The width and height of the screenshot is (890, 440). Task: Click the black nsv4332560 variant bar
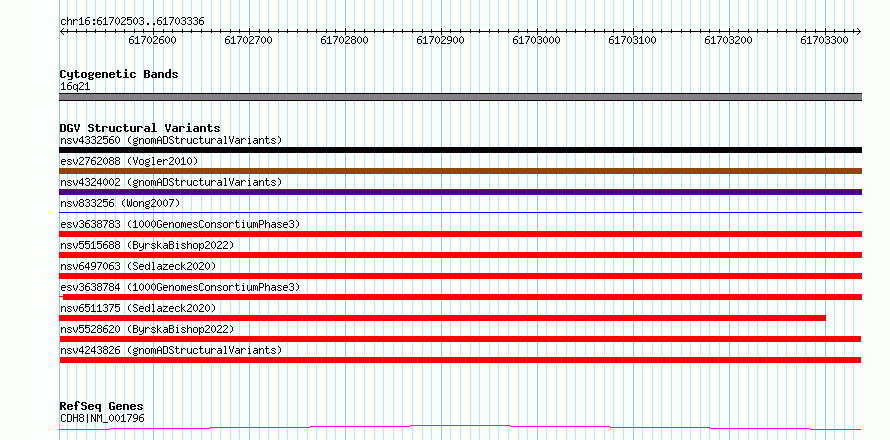pyautogui.click(x=460, y=150)
